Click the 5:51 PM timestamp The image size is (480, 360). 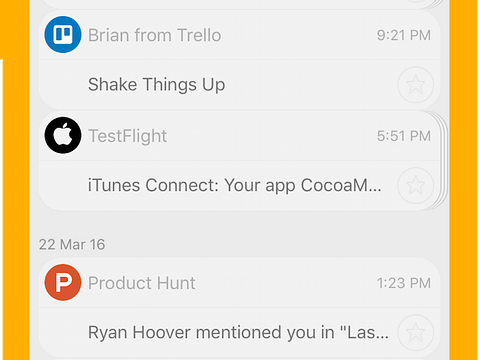(x=404, y=136)
